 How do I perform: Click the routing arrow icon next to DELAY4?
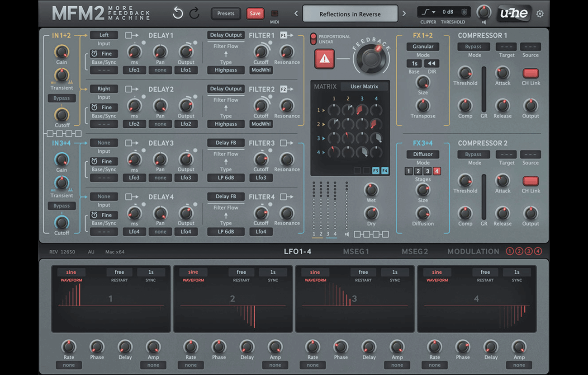[132, 197]
